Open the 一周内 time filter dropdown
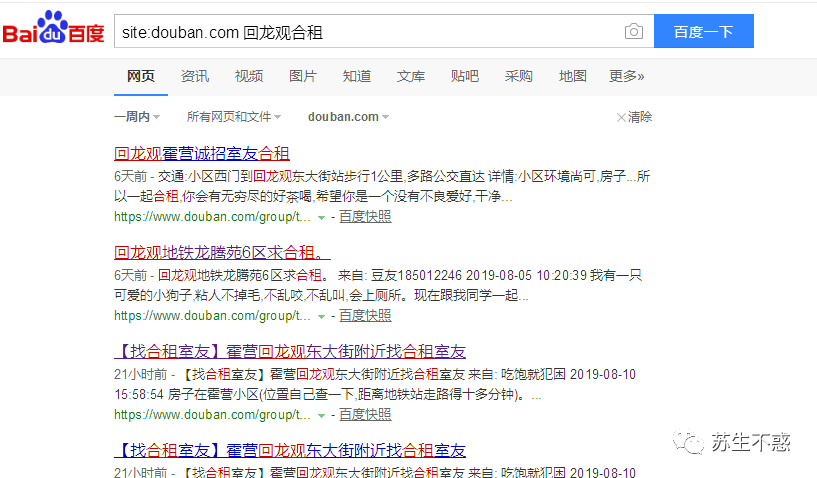The image size is (817, 478). coord(137,117)
